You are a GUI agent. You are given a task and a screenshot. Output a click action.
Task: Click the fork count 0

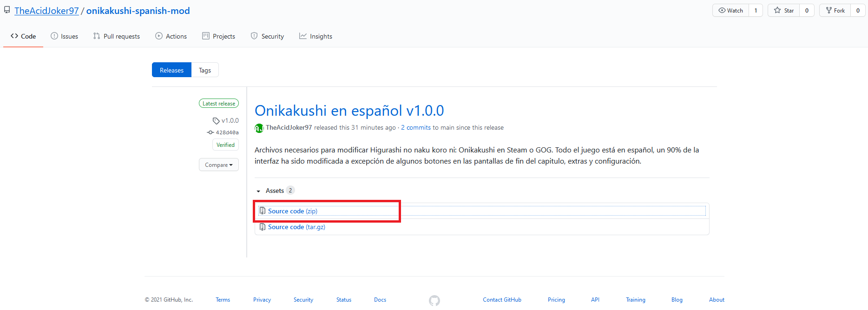coord(858,10)
